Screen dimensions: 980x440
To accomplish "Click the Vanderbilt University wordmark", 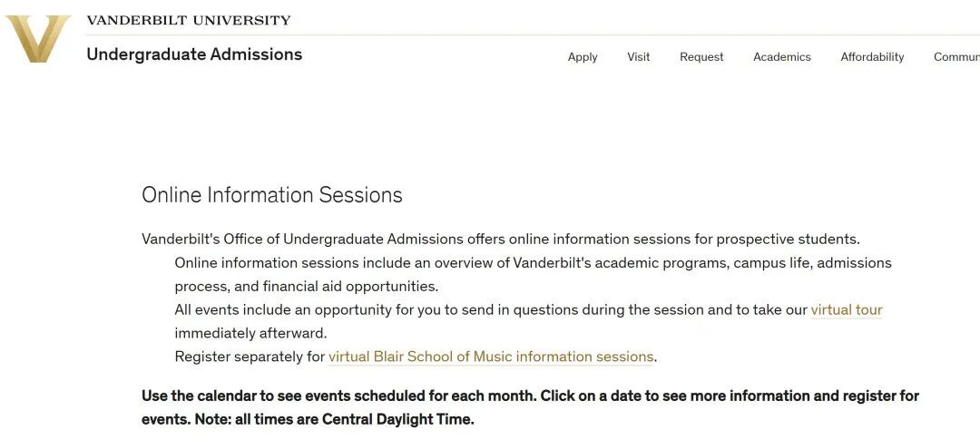I will pos(189,20).
